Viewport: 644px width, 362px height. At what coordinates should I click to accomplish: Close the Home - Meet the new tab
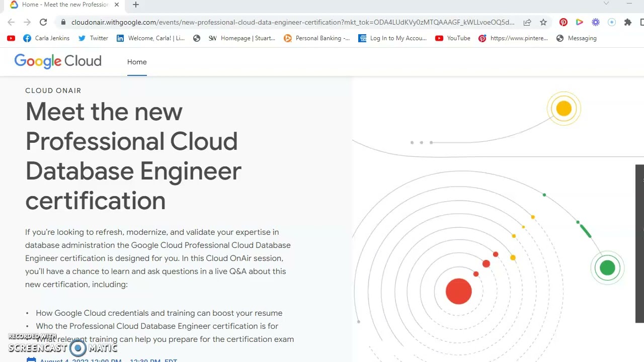click(x=117, y=5)
